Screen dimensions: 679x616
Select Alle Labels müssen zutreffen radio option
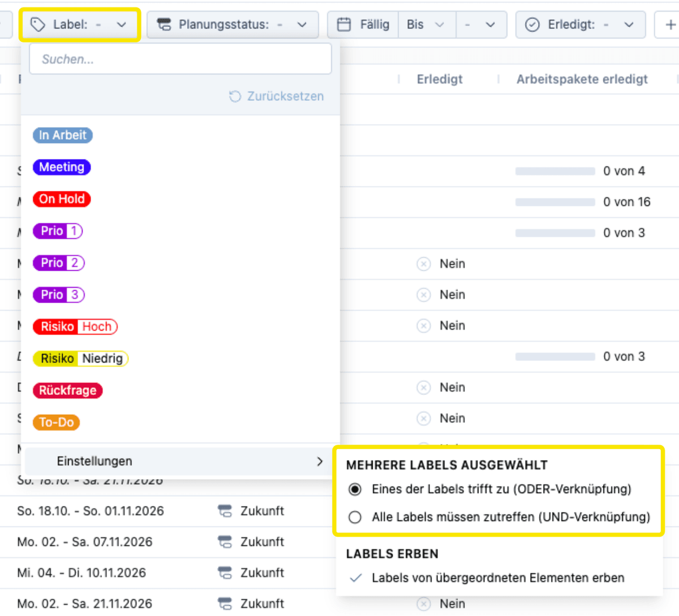click(x=355, y=517)
